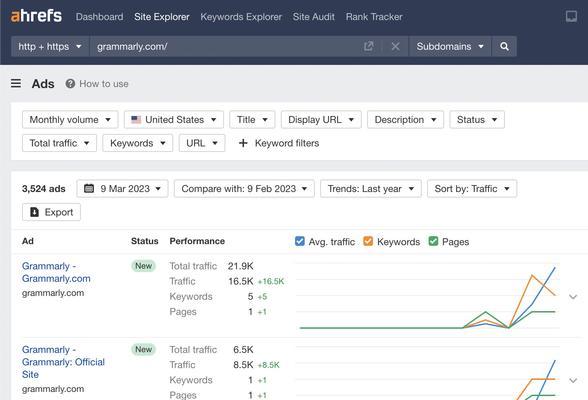Screen dimensions: 588x400
Task: Open Trends: Last year dropdown
Action: point(370,189)
